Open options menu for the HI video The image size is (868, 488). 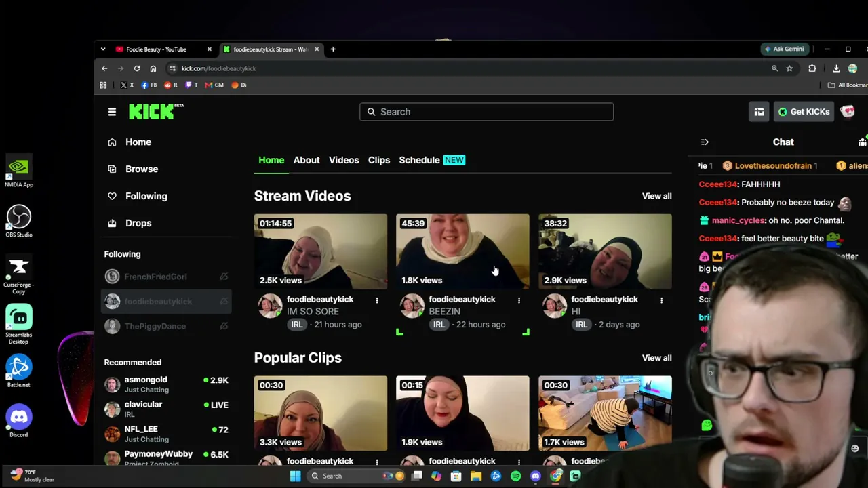point(662,300)
